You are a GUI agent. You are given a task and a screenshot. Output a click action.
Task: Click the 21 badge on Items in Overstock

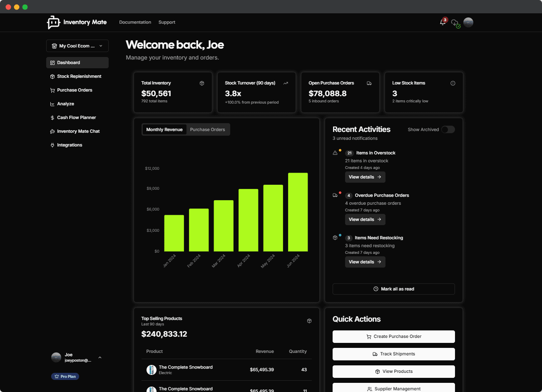(349, 153)
